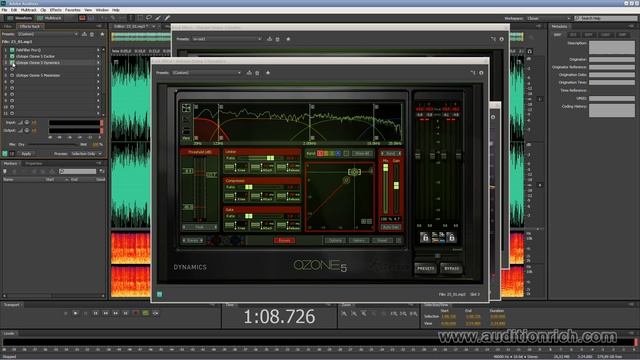Click star icon in Exciter window behind

pyautogui.click(x=288, y=39)
